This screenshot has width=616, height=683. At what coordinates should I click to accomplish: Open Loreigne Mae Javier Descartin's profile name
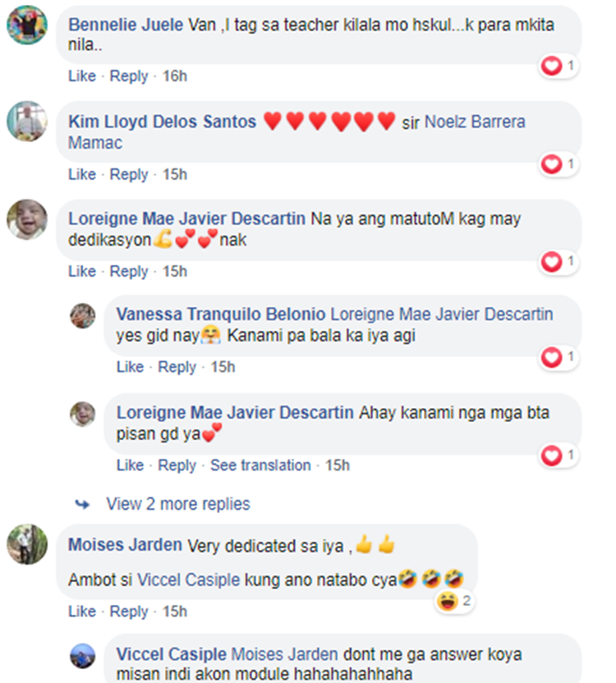[x=186, y=218]
